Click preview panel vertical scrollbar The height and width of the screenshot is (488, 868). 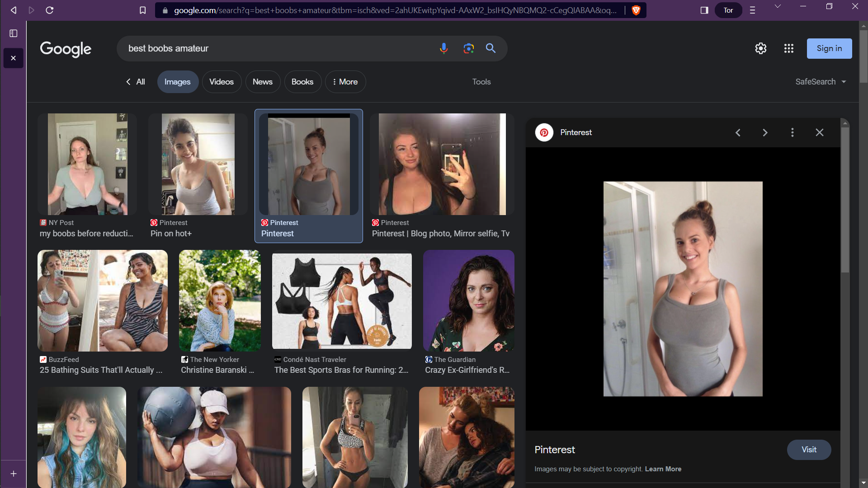pyautogui.click(x=845, y=199)
